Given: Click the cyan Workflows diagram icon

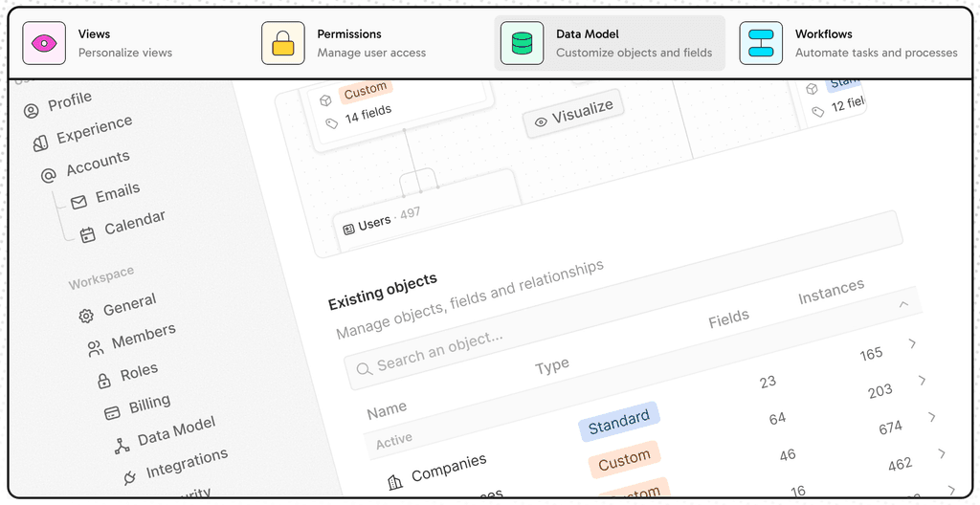Looking at the screenshot, I should (761, 43).
